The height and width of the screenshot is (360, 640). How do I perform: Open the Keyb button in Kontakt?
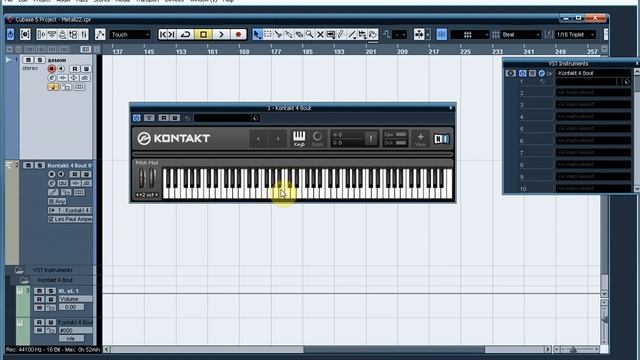click(x=299, y=139)
